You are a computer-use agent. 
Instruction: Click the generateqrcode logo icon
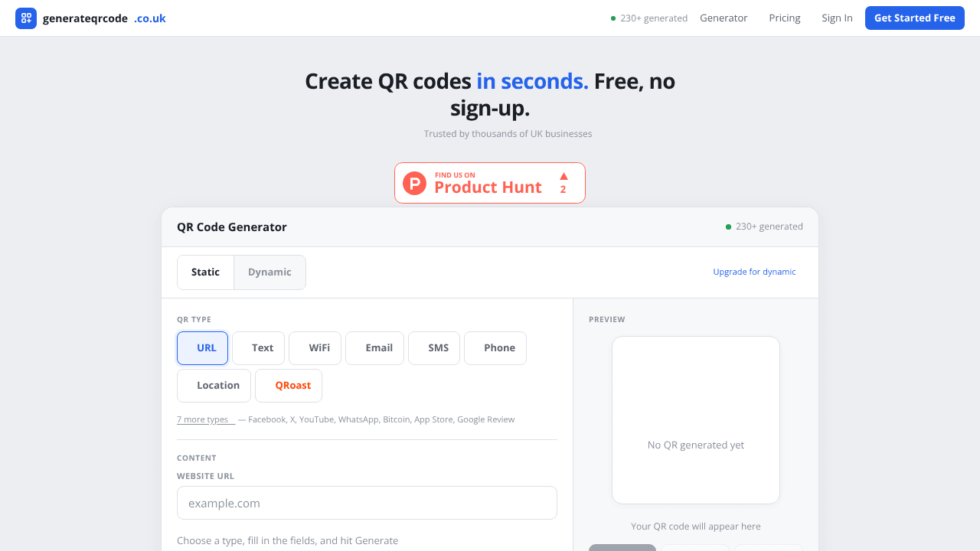point(26,18)
